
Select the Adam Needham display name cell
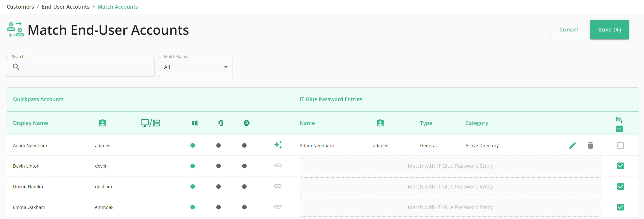pyautogui.click(x=30, y=146)
